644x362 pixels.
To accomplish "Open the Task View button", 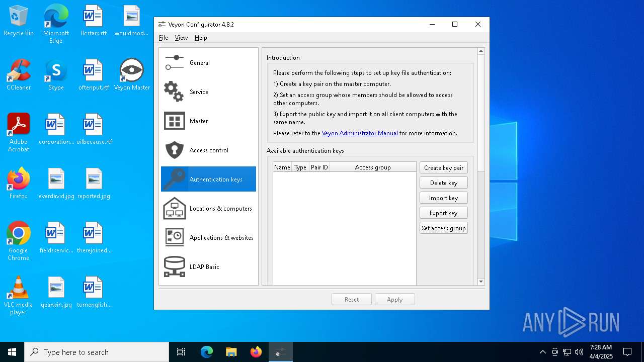I will click(x=181, y=352).
